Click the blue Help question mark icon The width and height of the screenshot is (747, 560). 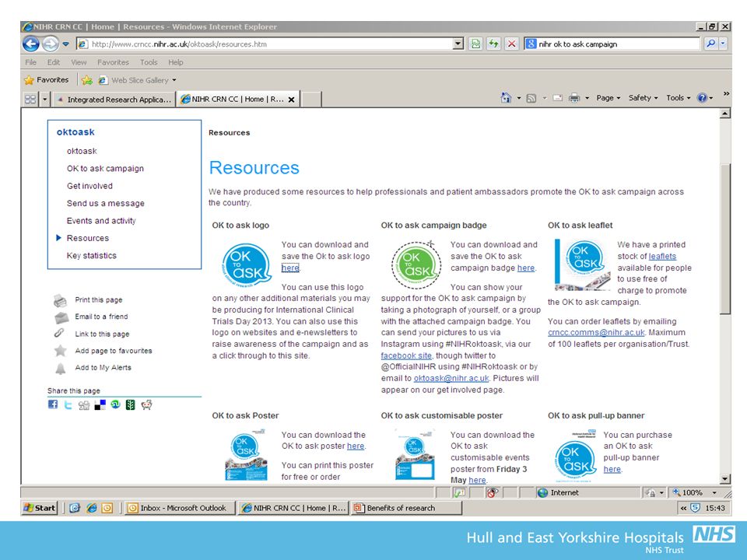point(702,98)
